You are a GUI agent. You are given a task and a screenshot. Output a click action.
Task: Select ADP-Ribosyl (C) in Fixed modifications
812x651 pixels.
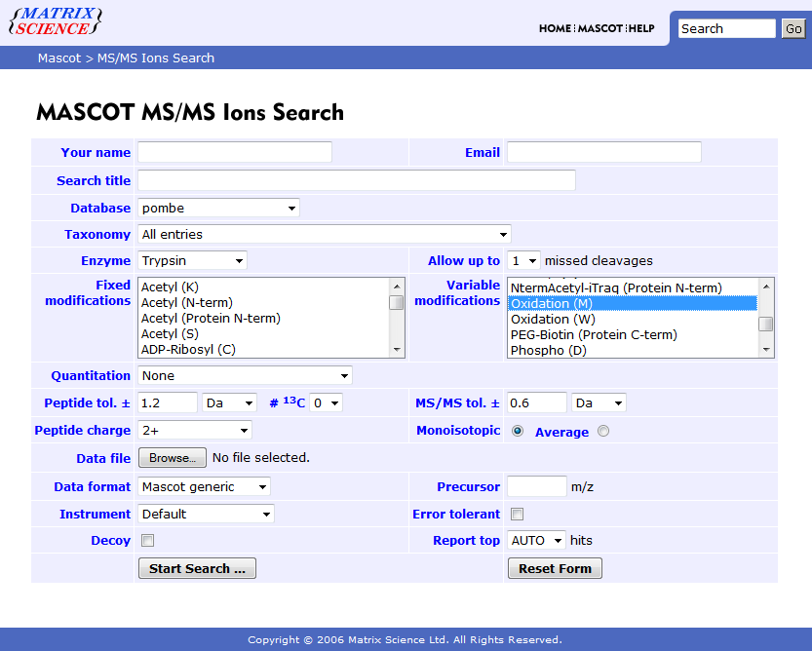[x=263, y=349]
